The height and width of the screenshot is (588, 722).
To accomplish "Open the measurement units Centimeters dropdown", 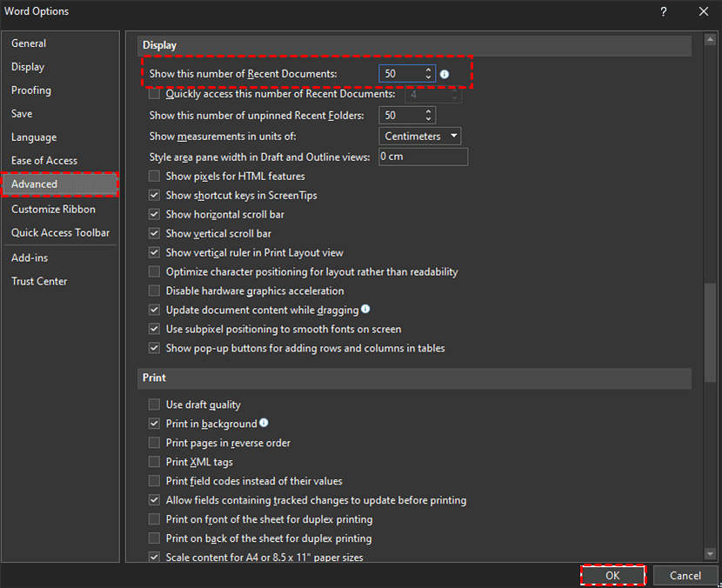I will [419, 137].
